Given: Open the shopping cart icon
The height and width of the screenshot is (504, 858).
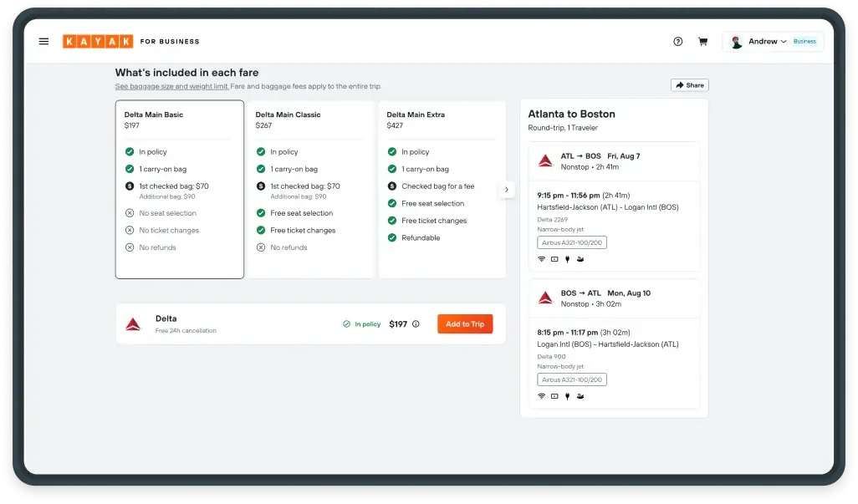Looking at the screenshot, I should (702, 41).
